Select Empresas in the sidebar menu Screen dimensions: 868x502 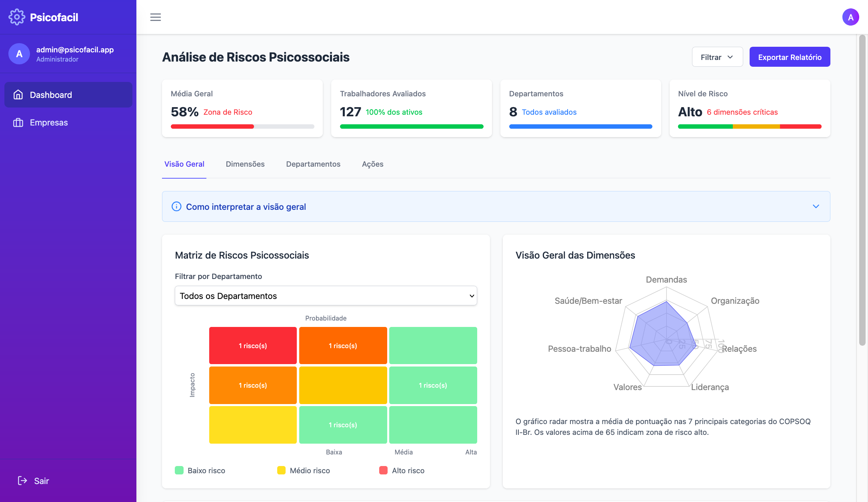pos(49,122)
